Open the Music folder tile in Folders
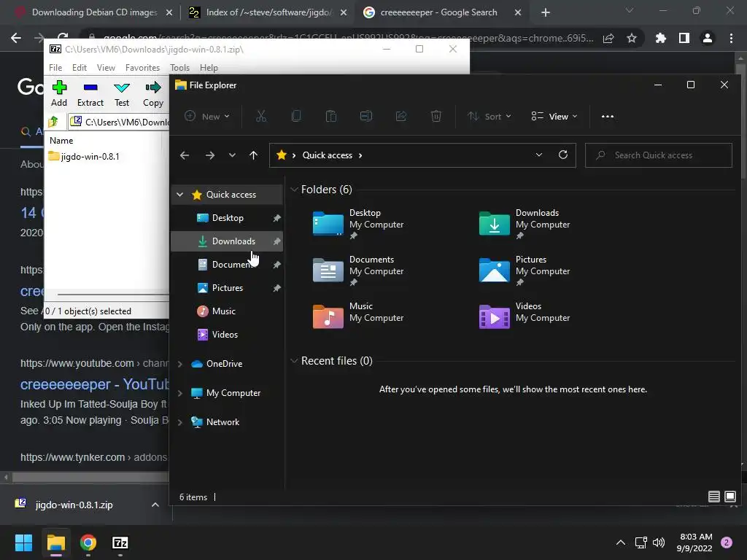Viewport: 747px width, 560px height. pos(358,317)
